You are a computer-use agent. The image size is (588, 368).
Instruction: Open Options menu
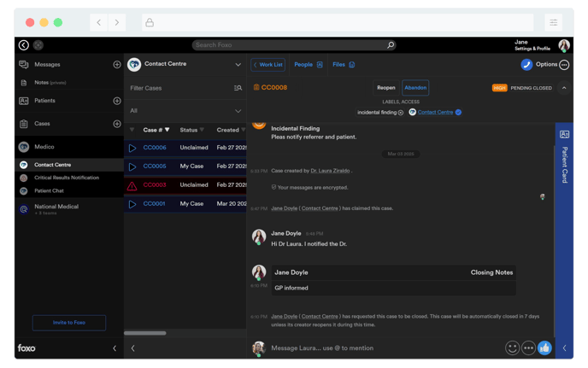point(552,64)
